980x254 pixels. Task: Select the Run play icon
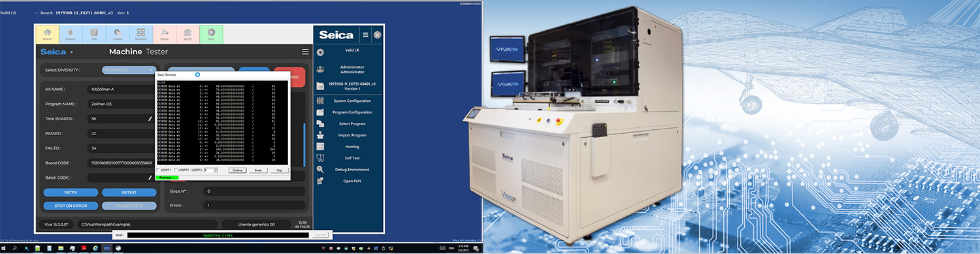[x=211, y=31]
